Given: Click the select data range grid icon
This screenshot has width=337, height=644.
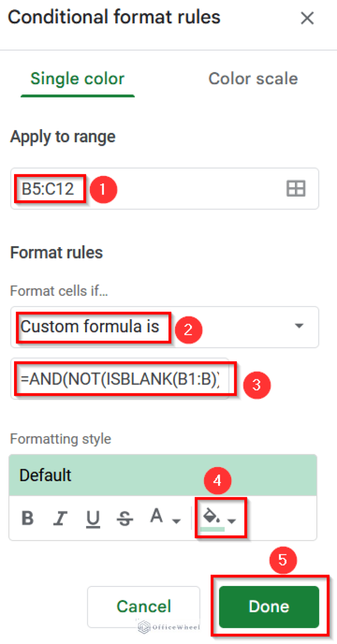Looking at the screenshot, I should click(x=296, y=189).
